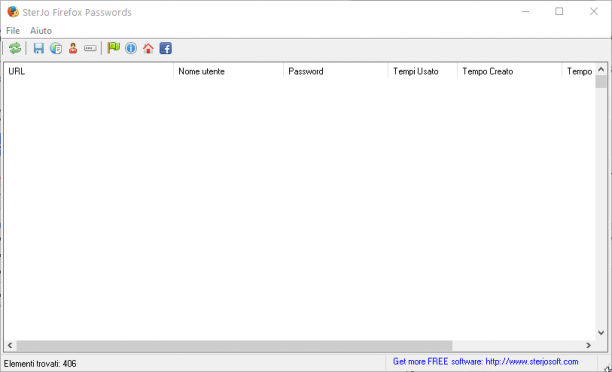Click the green refresh arrows icon
Viewport: 612px width, 372px height.
pos(15,48)
